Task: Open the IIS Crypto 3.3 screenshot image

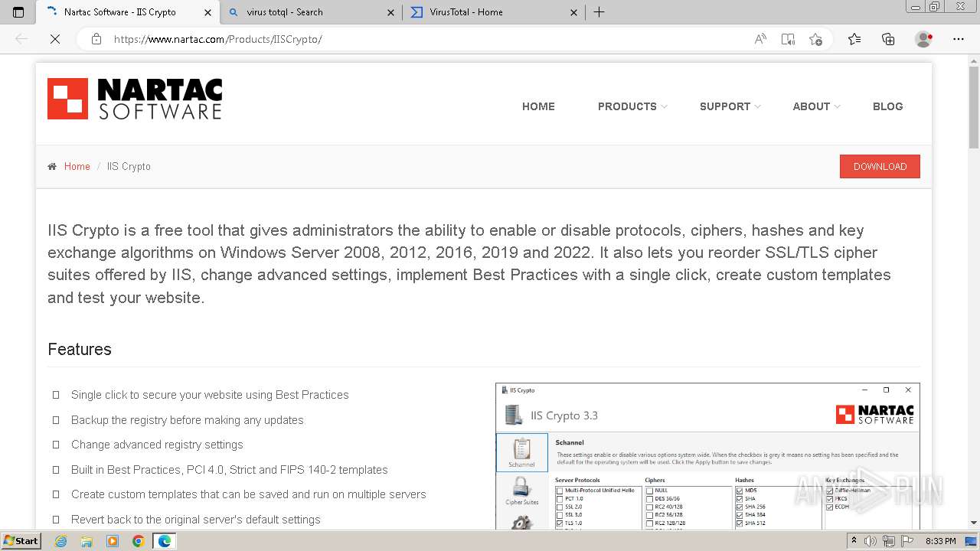Action: click(x=707, y=456)
